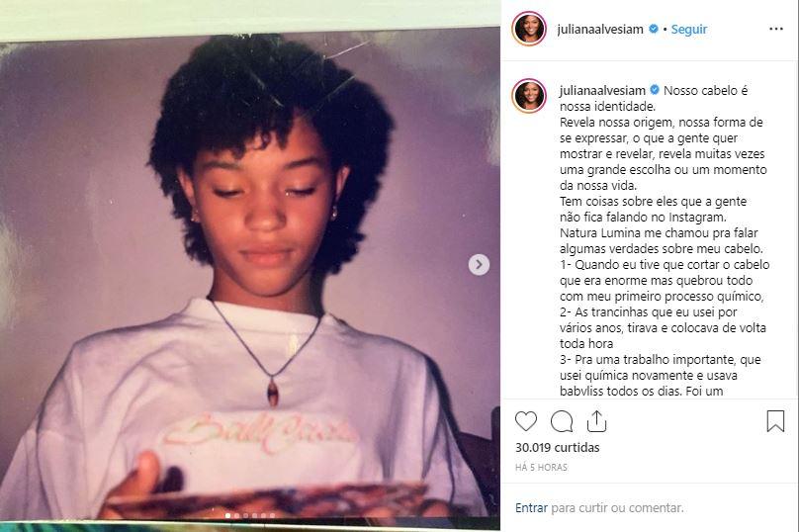
Task: Click the verified badge in the caption
Action: pos(654,90)
